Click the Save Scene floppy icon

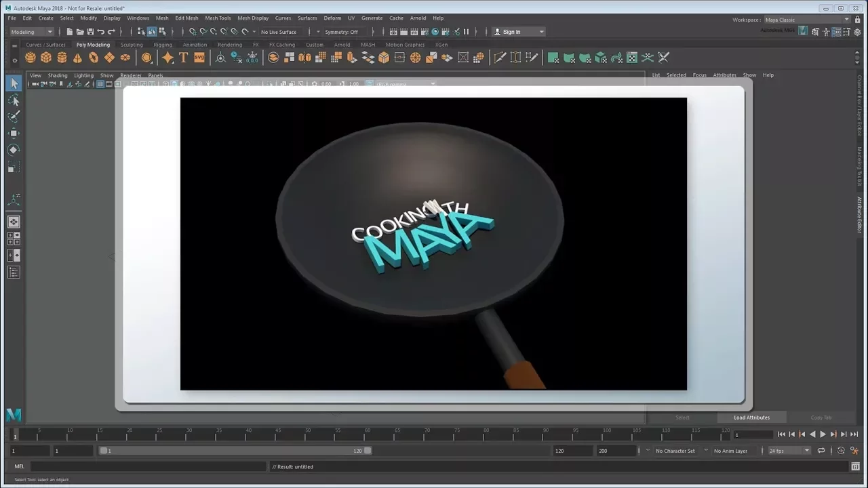pyautogui.click(x=90, y=32)
